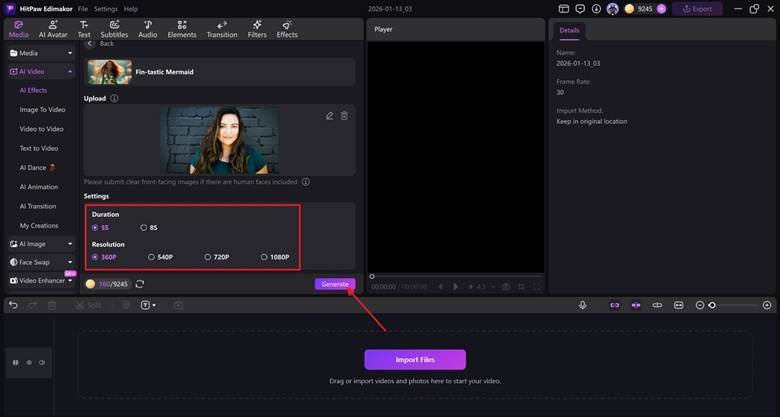Open the Filters tab
780x417 pixels.
(x=257, y=29)
